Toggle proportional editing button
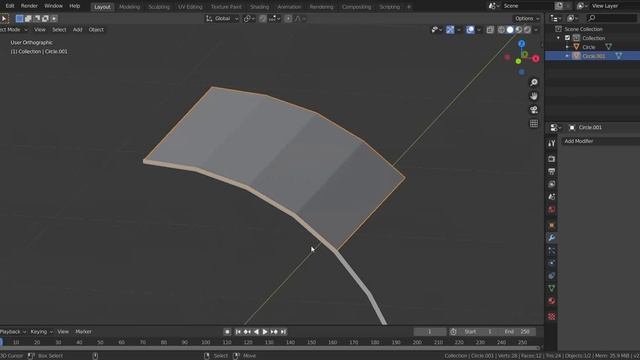 [288, 18]
